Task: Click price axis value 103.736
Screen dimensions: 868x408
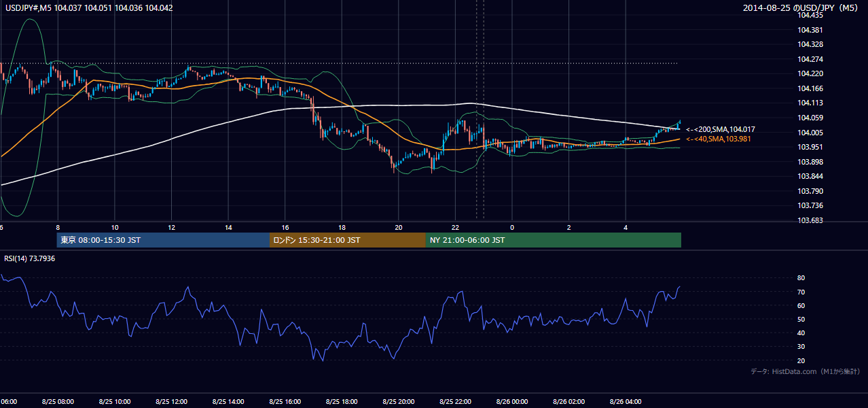Action: click(x=810, y=205)
